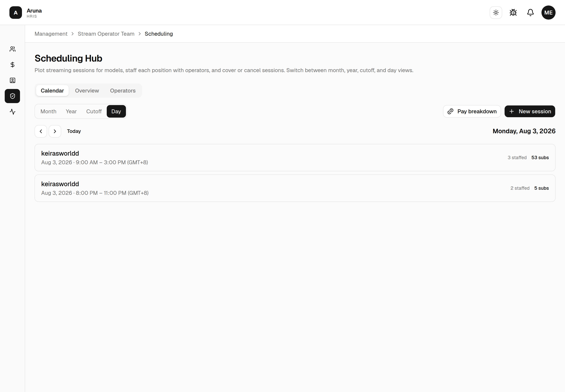Open Pay breakdown
The height and width of the screenshot is (392, 565).
[x=472, y=112]
